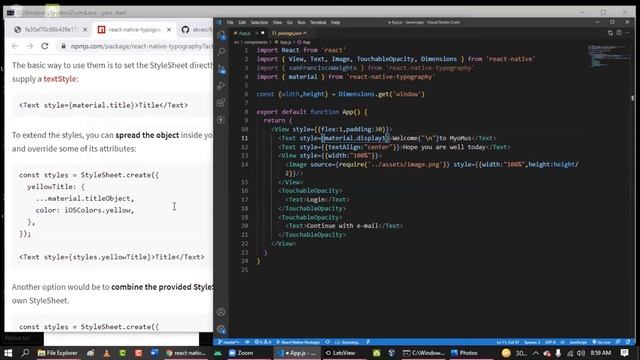The image size is (640, 360).
Task: Click the notifications bell in status bar
Action: point(628,342)
